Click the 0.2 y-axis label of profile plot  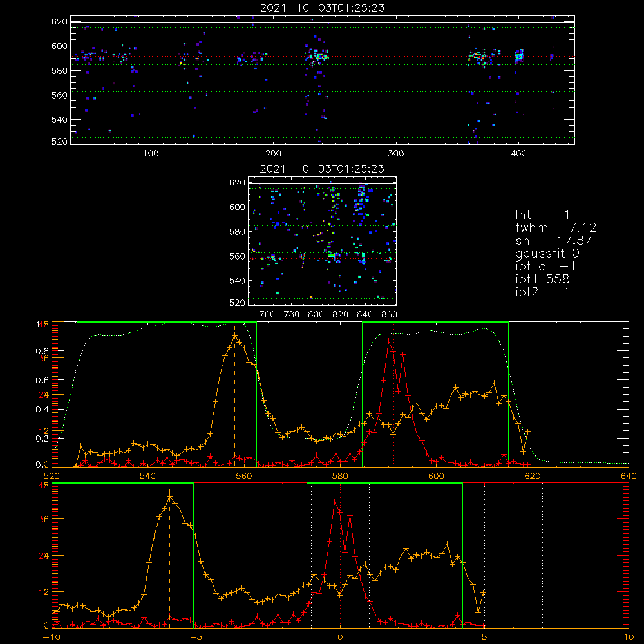[x=42, y=439]
